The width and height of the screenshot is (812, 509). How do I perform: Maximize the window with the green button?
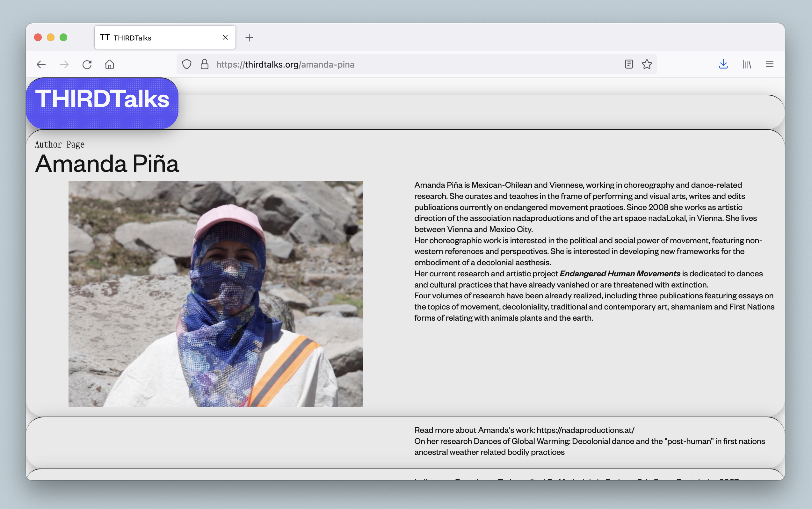click(64, 37)
